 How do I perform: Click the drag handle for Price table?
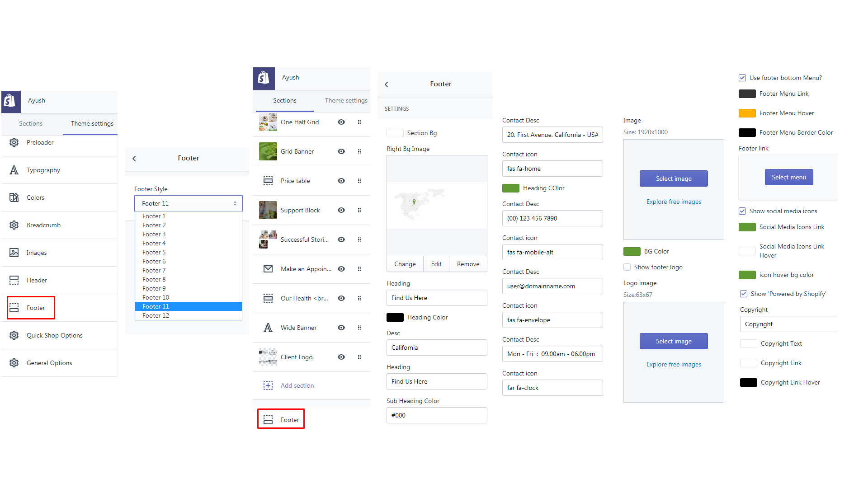click(x=359, y=181)
